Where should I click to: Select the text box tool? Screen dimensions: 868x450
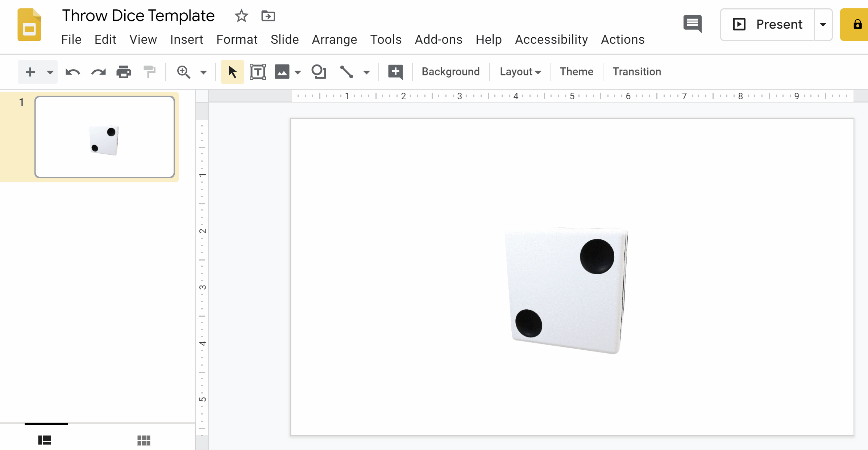pos(257,72)
